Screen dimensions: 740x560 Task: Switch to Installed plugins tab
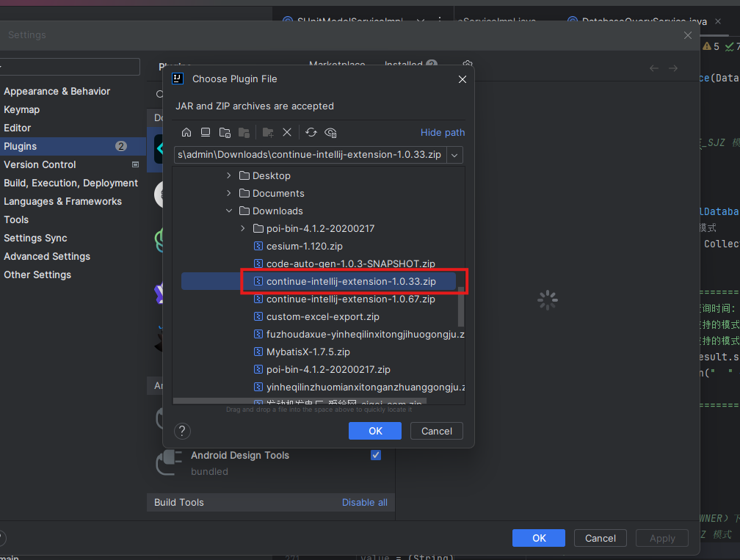[x=404, y=65]
